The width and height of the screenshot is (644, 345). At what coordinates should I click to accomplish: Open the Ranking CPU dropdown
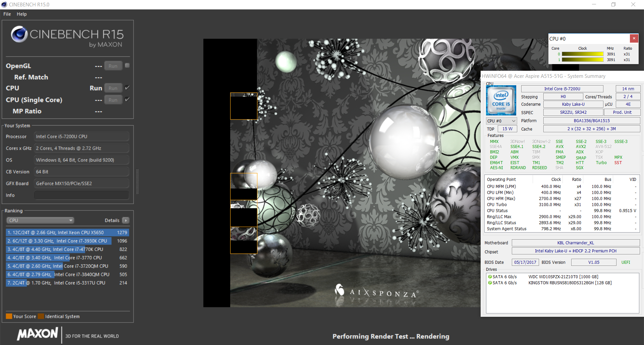coord(40,220)
